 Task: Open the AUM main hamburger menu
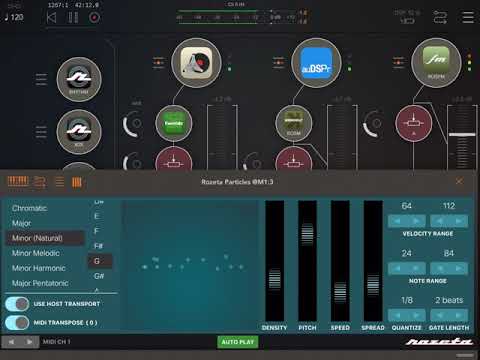tap(468, 17)
